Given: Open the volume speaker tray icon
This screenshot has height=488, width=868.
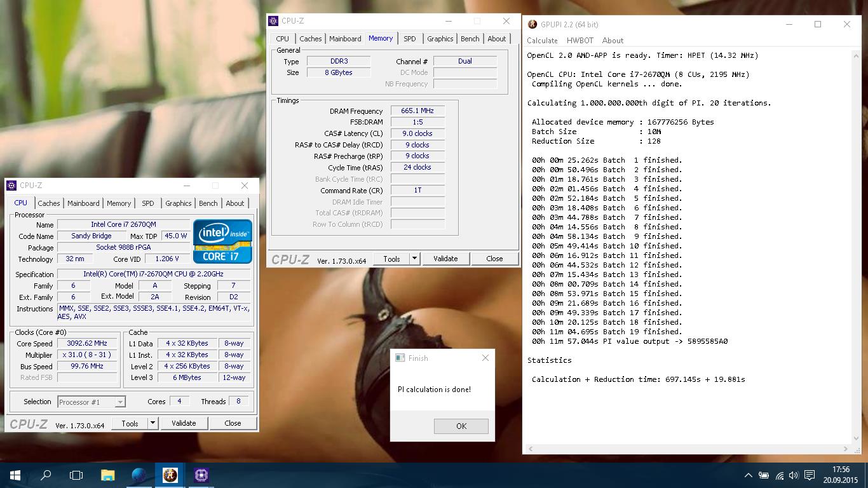Looking at the screenshot, I should click(794, 475).
